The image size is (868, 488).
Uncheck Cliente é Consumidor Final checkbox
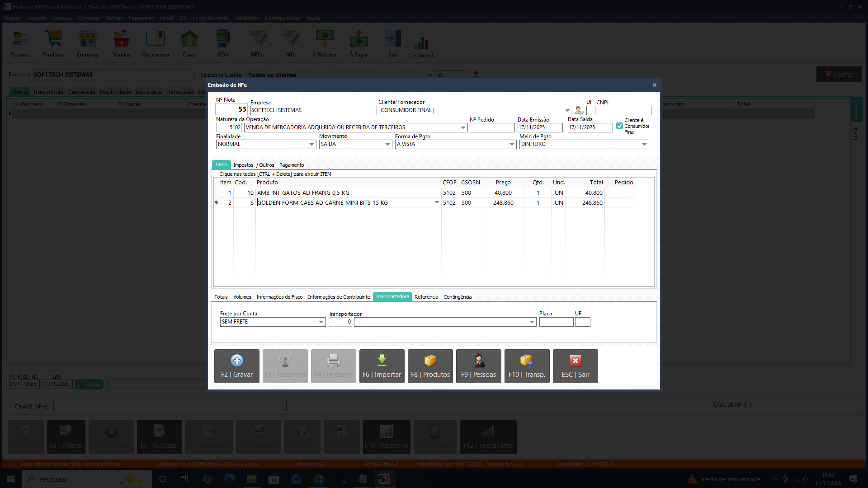coord(619,126)
